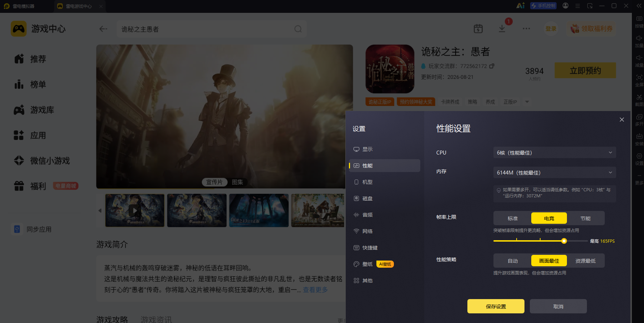
Task: Open 磁盘 settings tab
Action: click(385, 198)
